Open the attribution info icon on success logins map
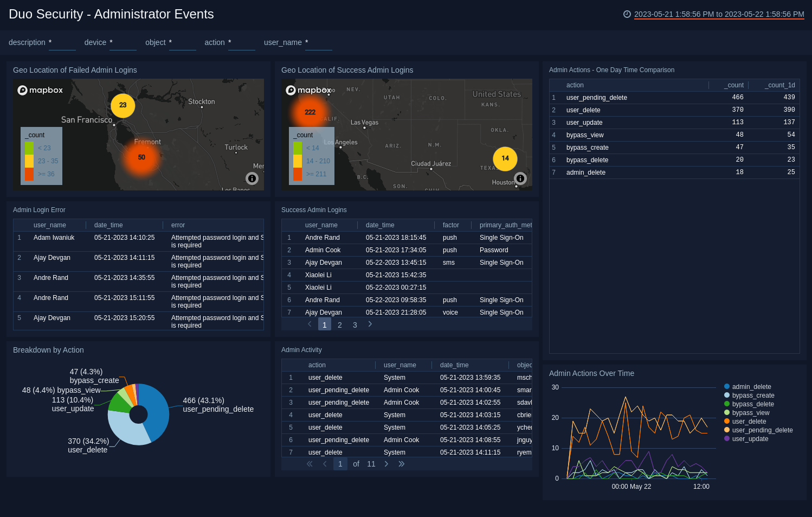This screenshot has width=812, height=517. (520, 178)
